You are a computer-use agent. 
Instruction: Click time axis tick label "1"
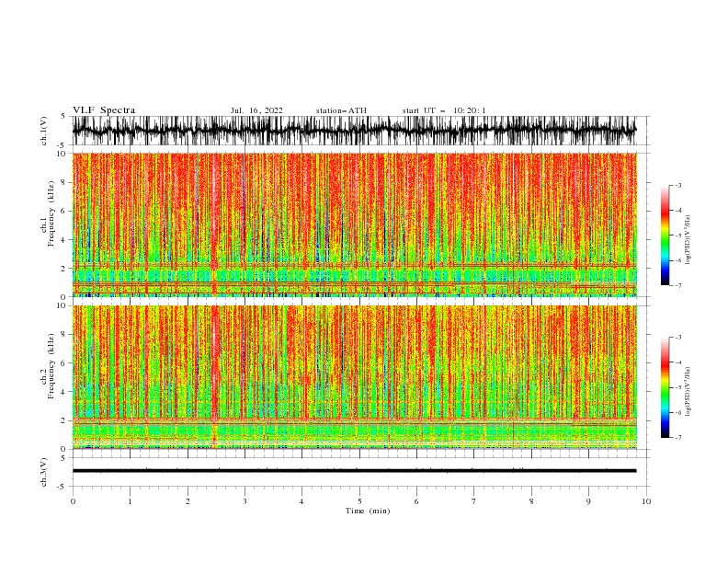click(x=130, y=501)
